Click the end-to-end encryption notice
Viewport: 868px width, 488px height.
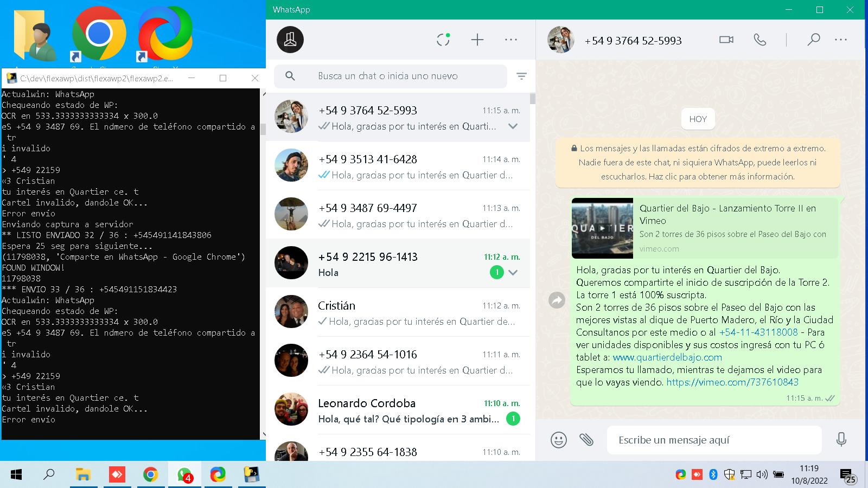coord(697,162)
